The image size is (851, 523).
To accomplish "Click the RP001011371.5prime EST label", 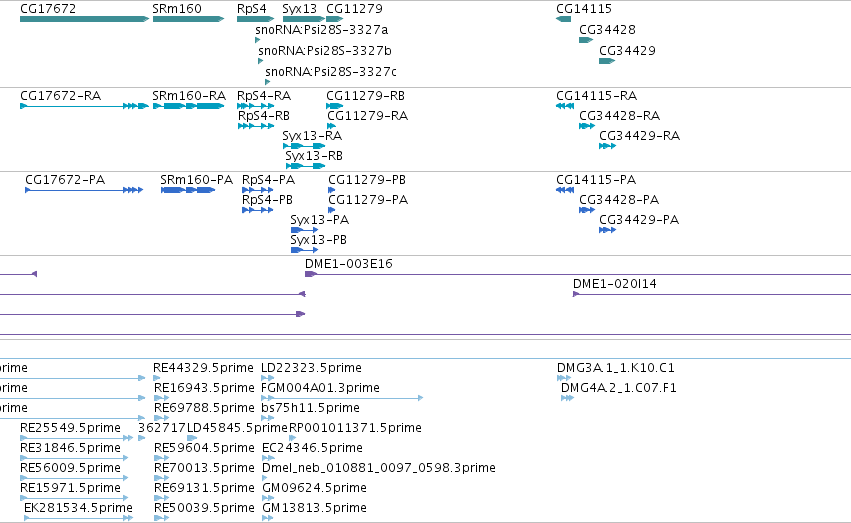I will [355, 428].
